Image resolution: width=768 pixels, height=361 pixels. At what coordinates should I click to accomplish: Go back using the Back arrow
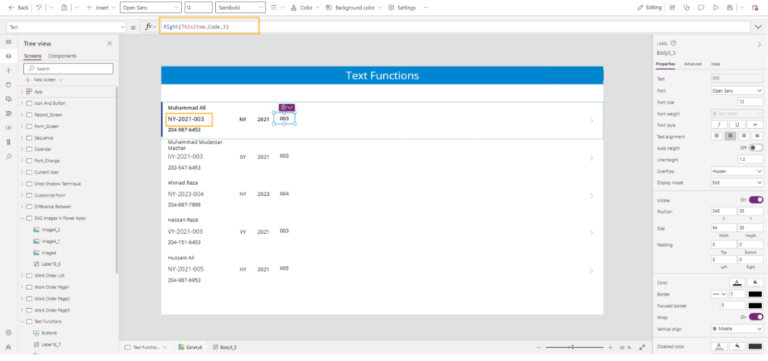[18, 8]
